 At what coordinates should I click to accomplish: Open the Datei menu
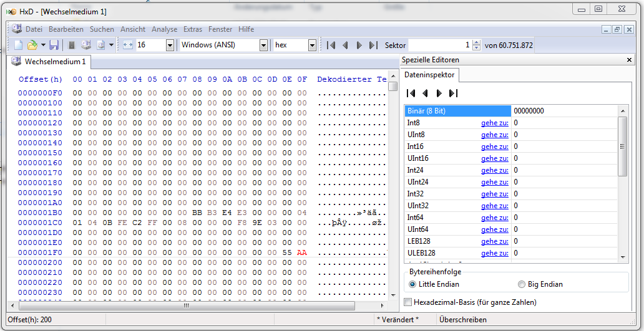(x=34, y=29)
